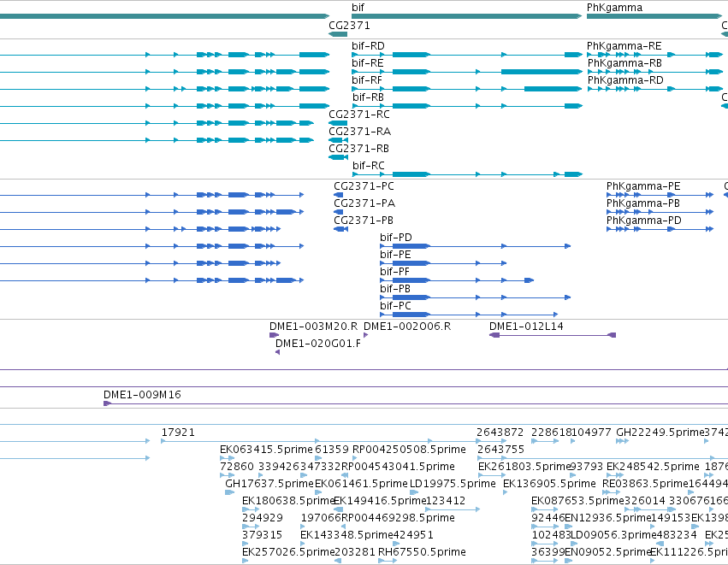Select EST RP004250508.5prime

409,450
